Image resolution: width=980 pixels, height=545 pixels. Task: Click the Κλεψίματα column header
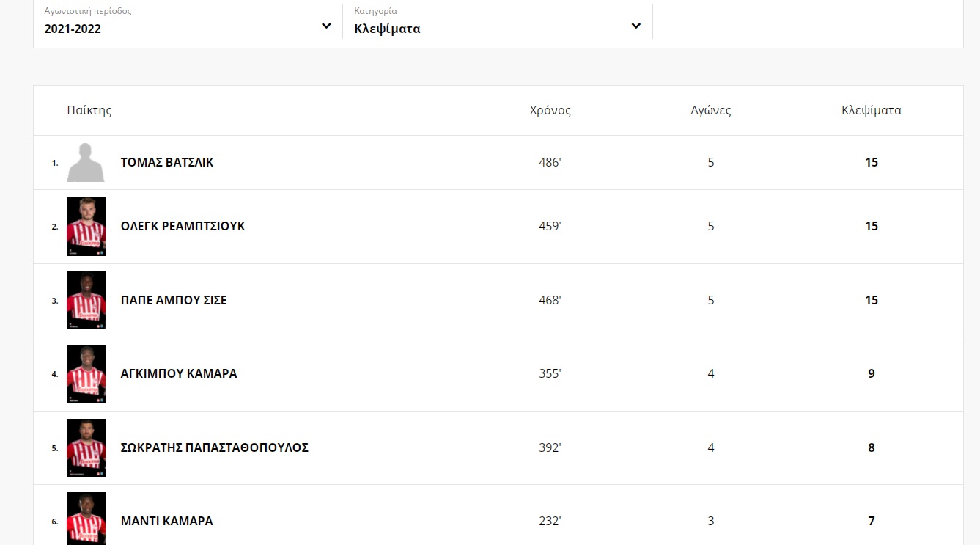[x=871, y=111]
